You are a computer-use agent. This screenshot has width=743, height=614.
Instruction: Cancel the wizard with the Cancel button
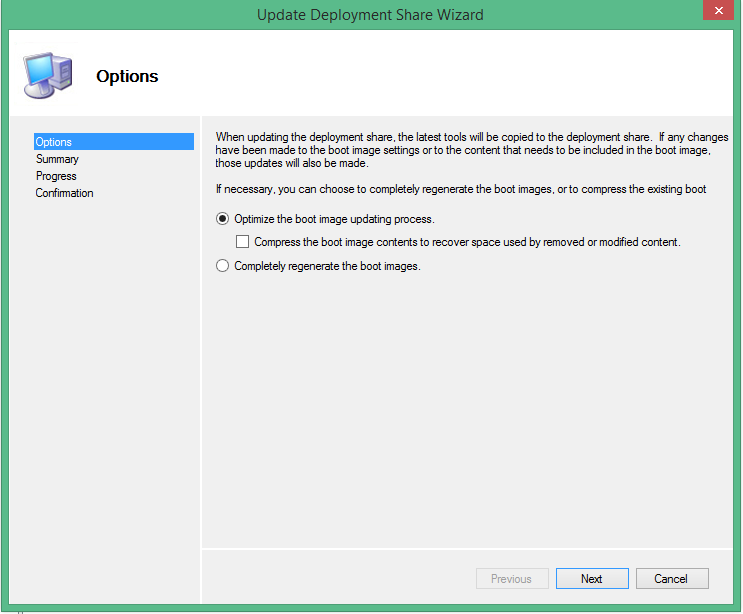671,579
